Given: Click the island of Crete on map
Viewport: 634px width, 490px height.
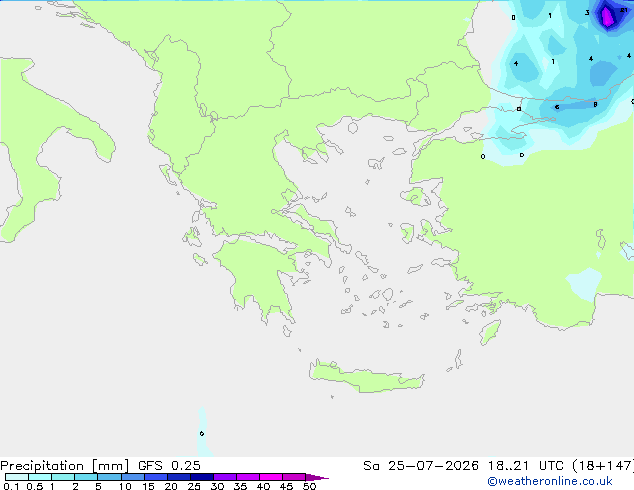Looking at the screenshot, I should pos(366,377).
